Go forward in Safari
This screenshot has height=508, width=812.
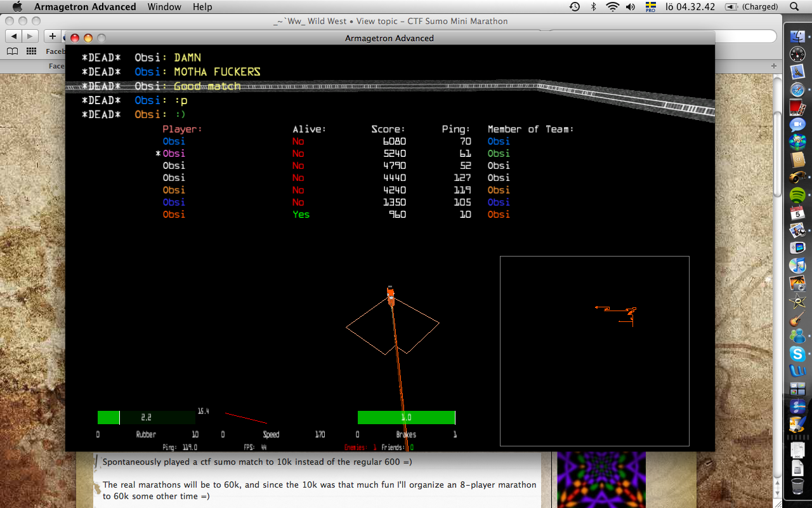[x=30, y=36]
